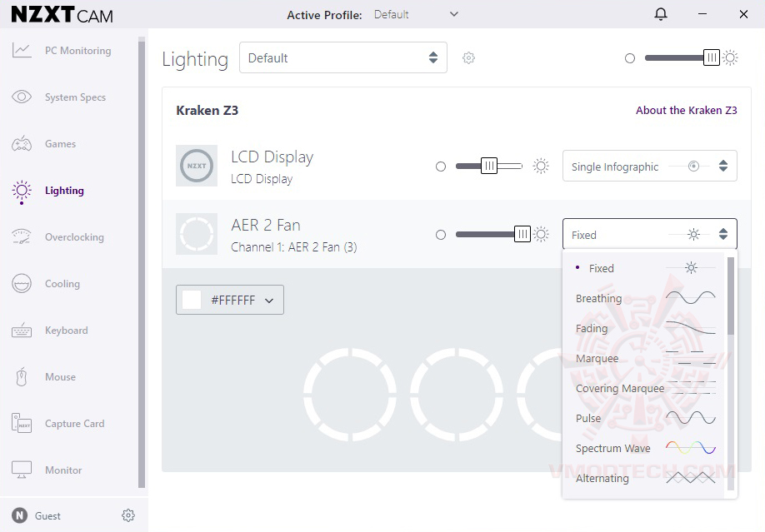Open the Single Infographic mode dropdown
Image resolution: width=765 pixels, height=532 pixels.
tap(649, 167)
